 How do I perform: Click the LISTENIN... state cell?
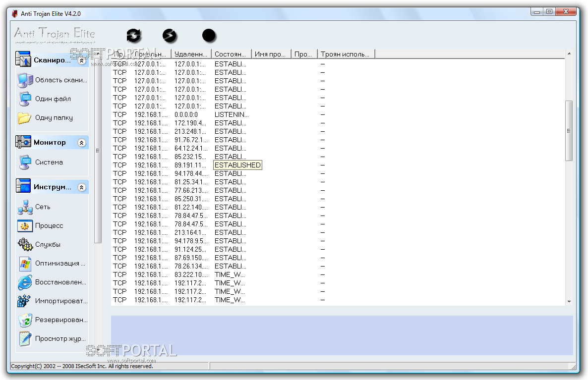[x=232, y=114]
